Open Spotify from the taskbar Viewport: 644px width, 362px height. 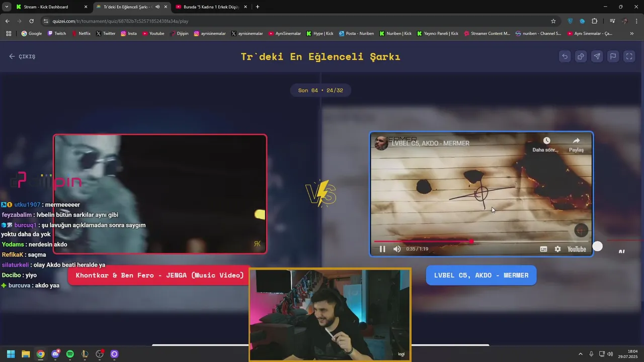(70, 354)
